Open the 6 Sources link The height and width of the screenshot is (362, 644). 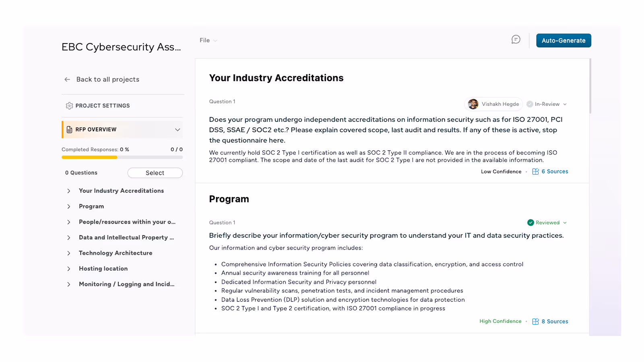pyautogui.click(x=555, y=171)
